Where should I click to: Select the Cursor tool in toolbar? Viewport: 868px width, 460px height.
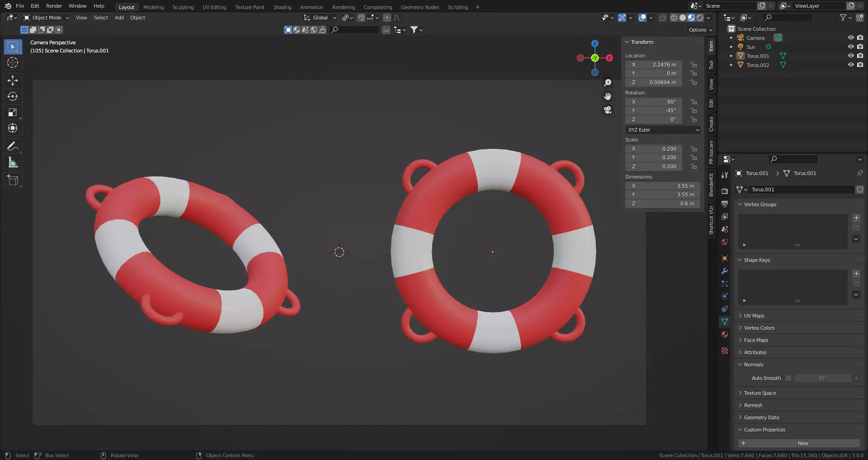click(13, 62)
